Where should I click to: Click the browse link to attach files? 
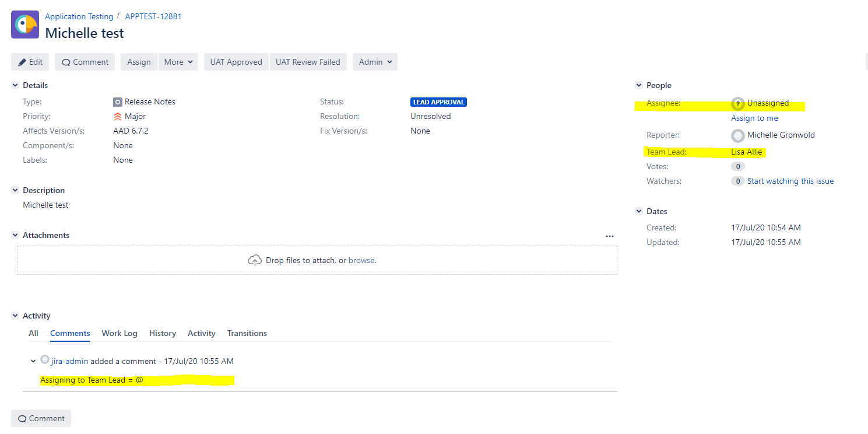click(x=361, y=261)
